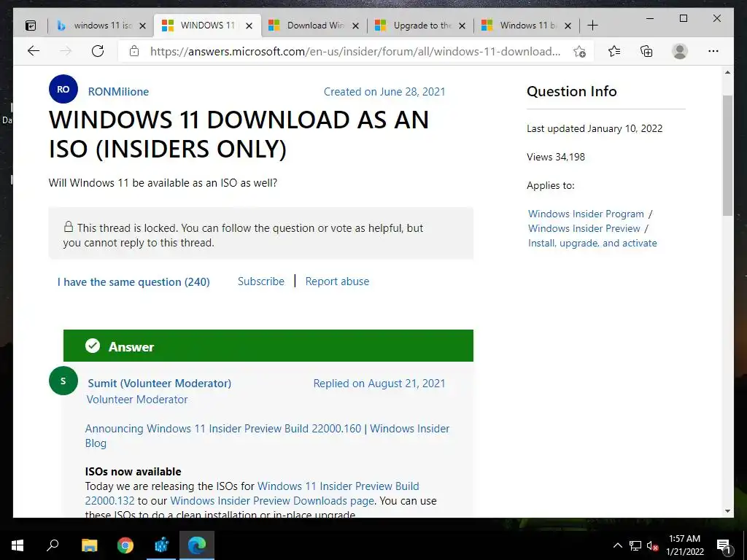
Task: Open Windows 11 Insider Preview Build link
Action: pos(252,494)
